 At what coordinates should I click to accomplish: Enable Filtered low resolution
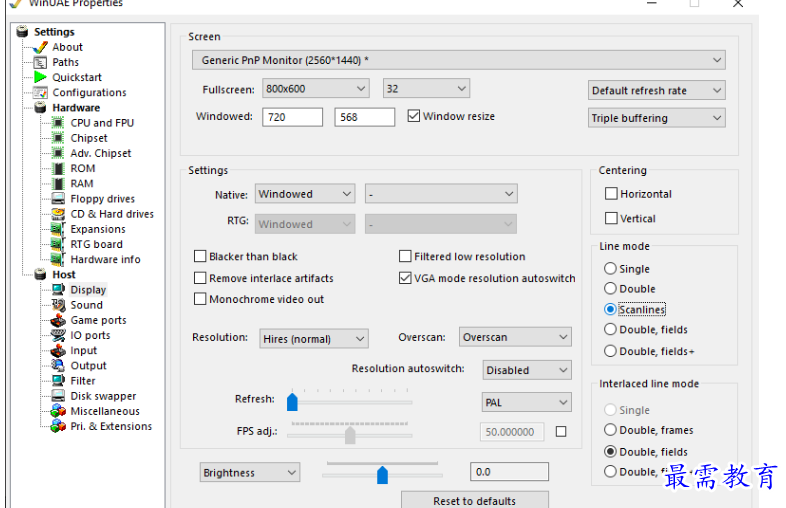[x=405, y=256]
